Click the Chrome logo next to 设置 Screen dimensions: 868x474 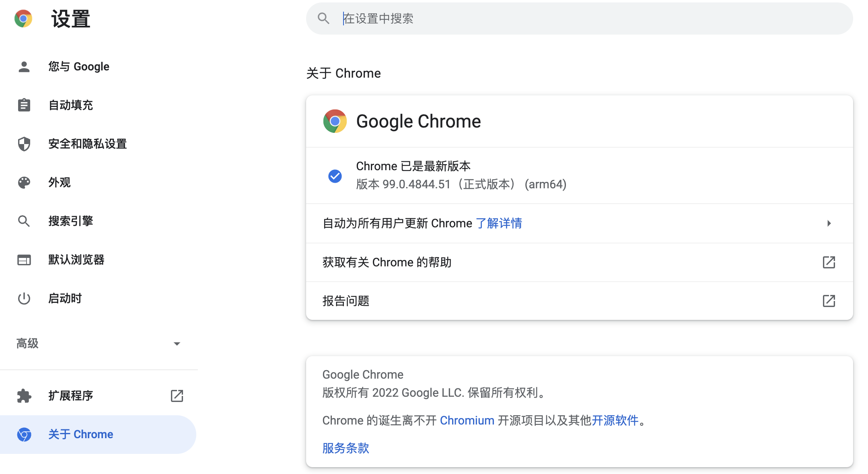23,19
